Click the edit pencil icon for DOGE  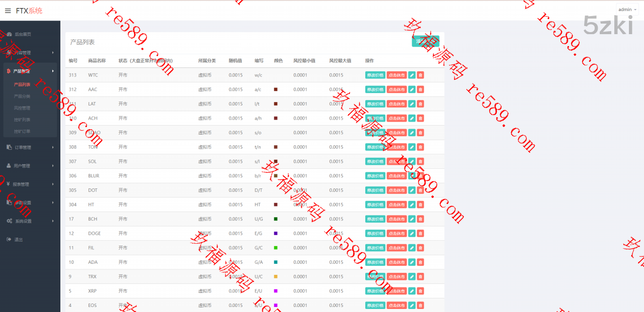click(x=412, y=234)
